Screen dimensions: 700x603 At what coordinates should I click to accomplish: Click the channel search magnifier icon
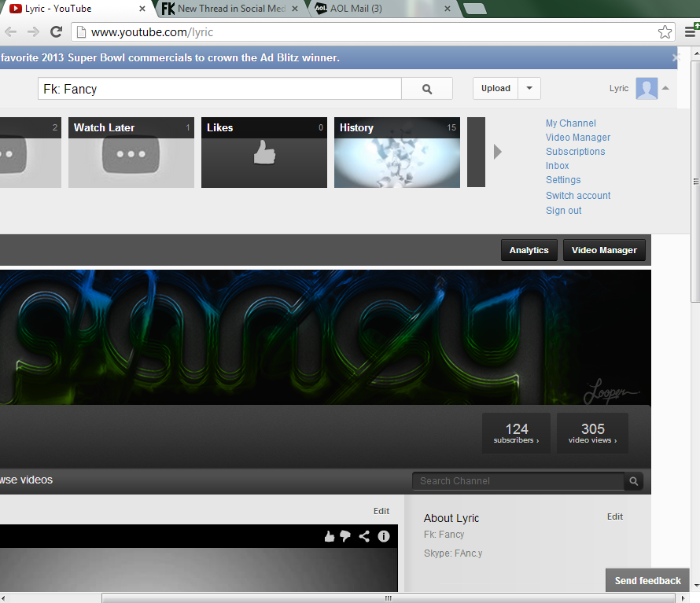(x=633, y=481)
